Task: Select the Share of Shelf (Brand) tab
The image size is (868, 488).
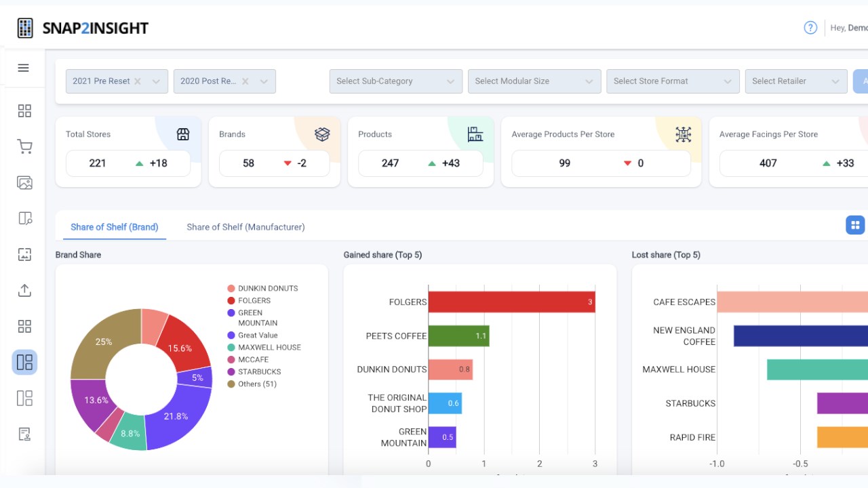Action: coord(114,227)
